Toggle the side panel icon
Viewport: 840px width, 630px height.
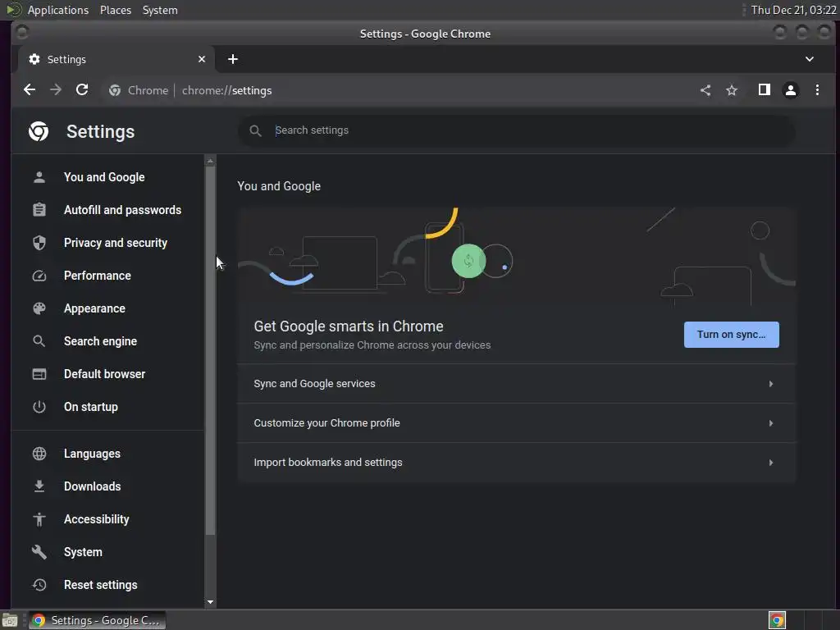coord(765,90)
